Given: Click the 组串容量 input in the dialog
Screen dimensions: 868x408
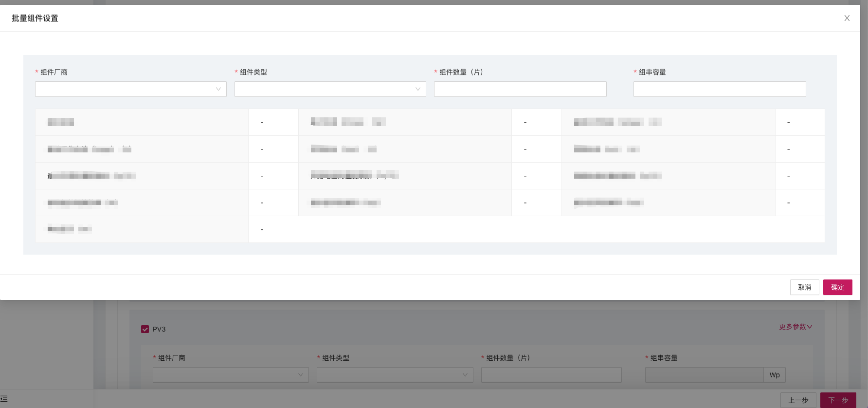Looking at the screenshot, I should pyautogui.click(x=720, y=89).
